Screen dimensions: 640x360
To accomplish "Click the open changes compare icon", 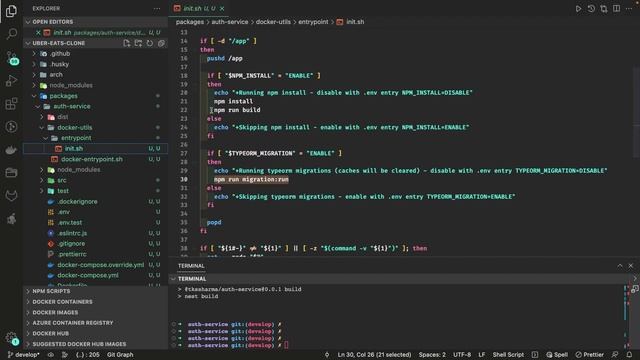I will point(604,9).
